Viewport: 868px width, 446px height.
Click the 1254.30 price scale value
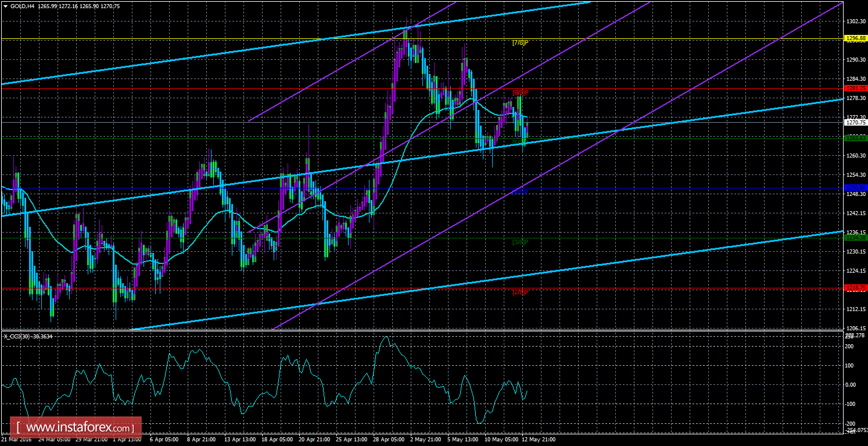pos(856,175)
